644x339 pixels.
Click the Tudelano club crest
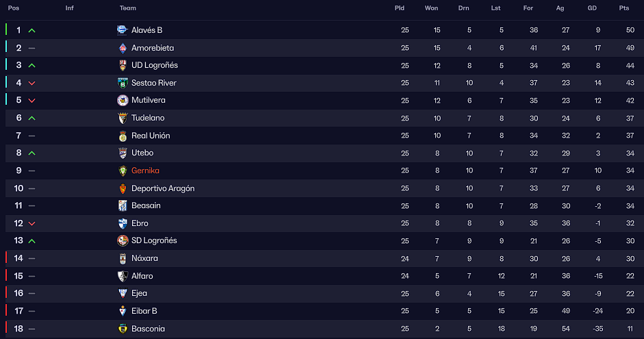pyautogui.click(x=123, y=118)
